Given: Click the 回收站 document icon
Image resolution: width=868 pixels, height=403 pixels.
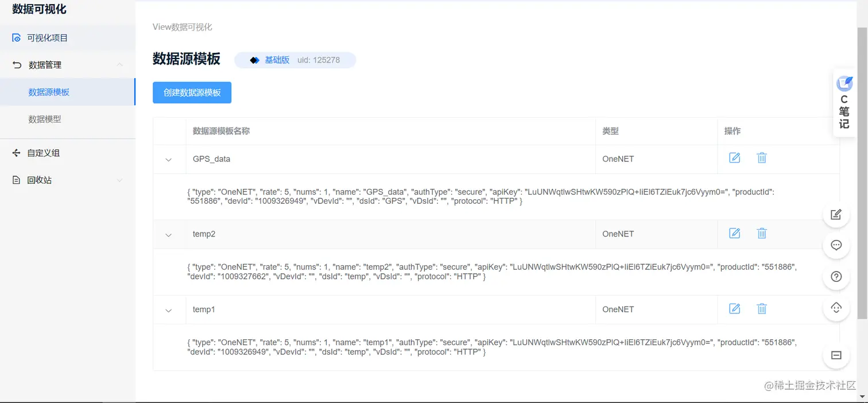Looking at the screenshot, I should [x=17, y=180].
